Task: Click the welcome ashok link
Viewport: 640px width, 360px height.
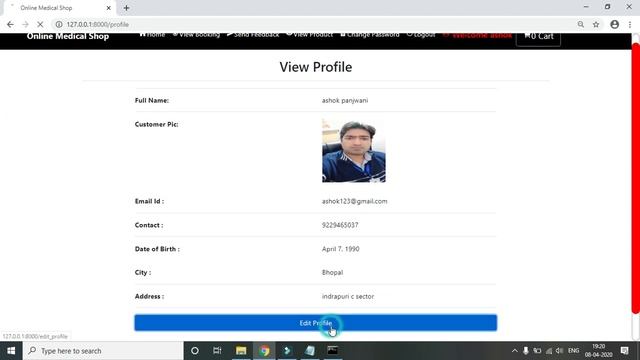Action: point(477,36)
